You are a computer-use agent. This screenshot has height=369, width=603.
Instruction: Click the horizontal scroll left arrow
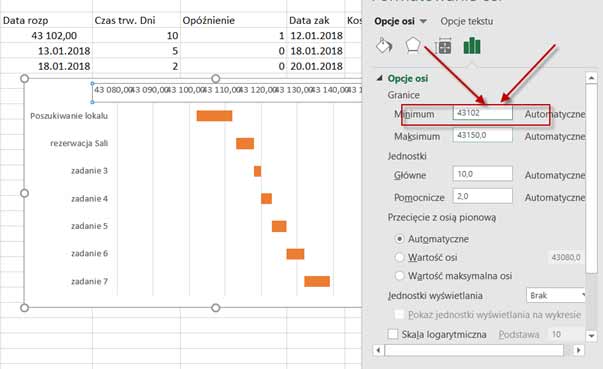(x=378, y=350)
